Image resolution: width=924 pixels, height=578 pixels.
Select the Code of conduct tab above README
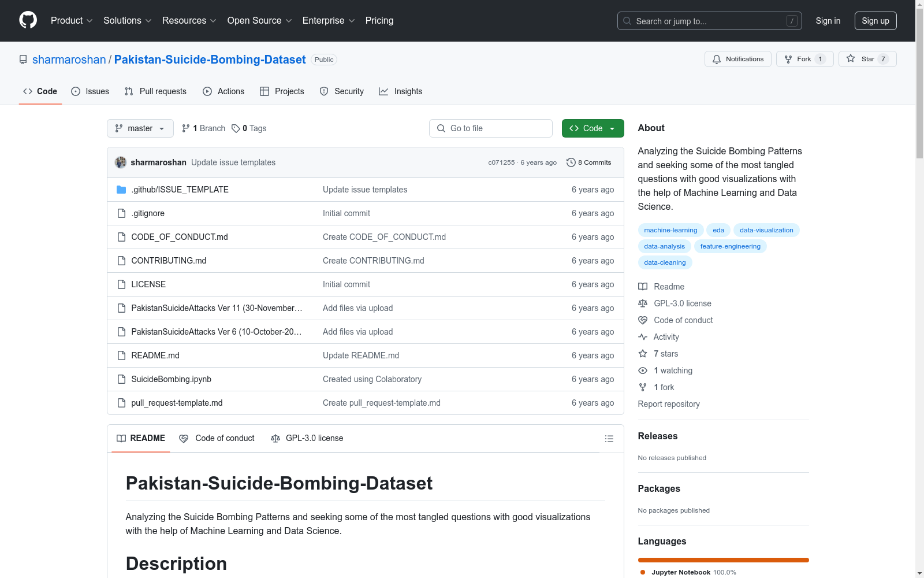coord(217,438)
